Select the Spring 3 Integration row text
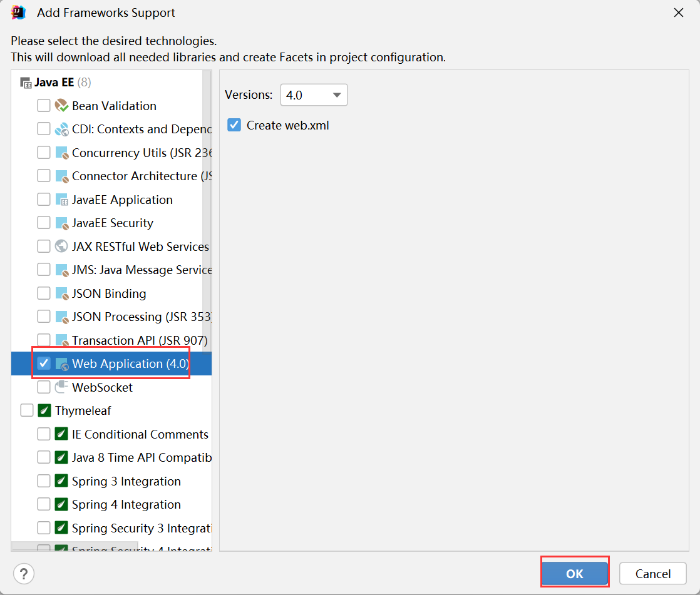The width and height of the screenshot is (700, 595). tap(126, 482)
